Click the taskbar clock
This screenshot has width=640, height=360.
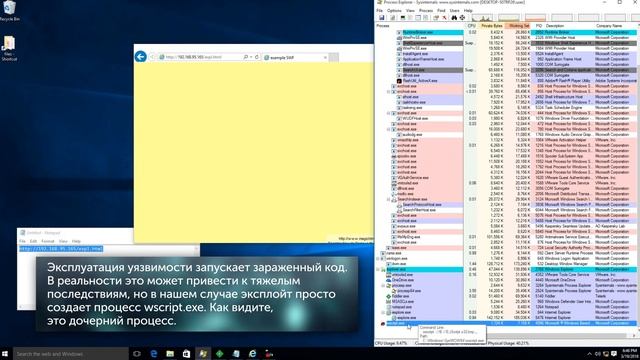pyautogui.click(x=629, y=354)
